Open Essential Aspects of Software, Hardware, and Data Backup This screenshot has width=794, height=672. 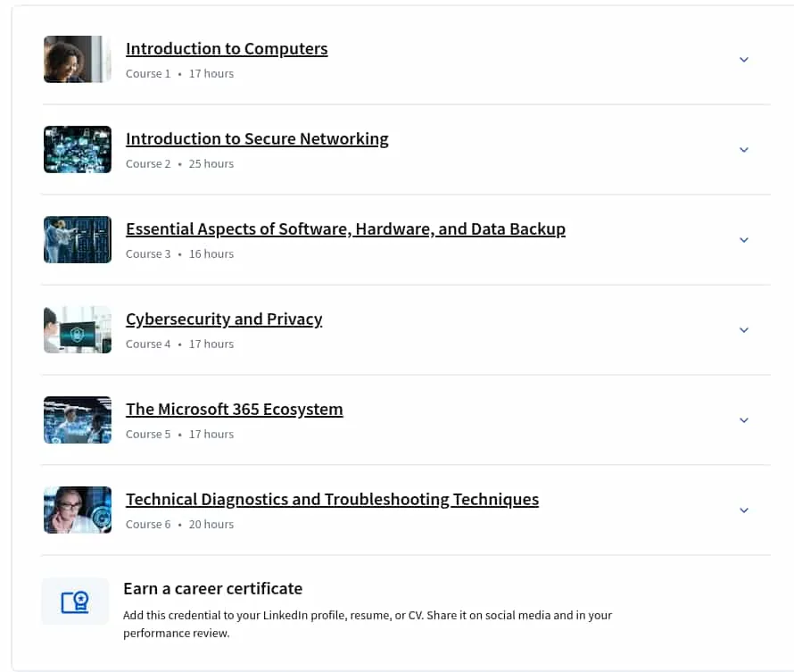click(x=345, y=228)
